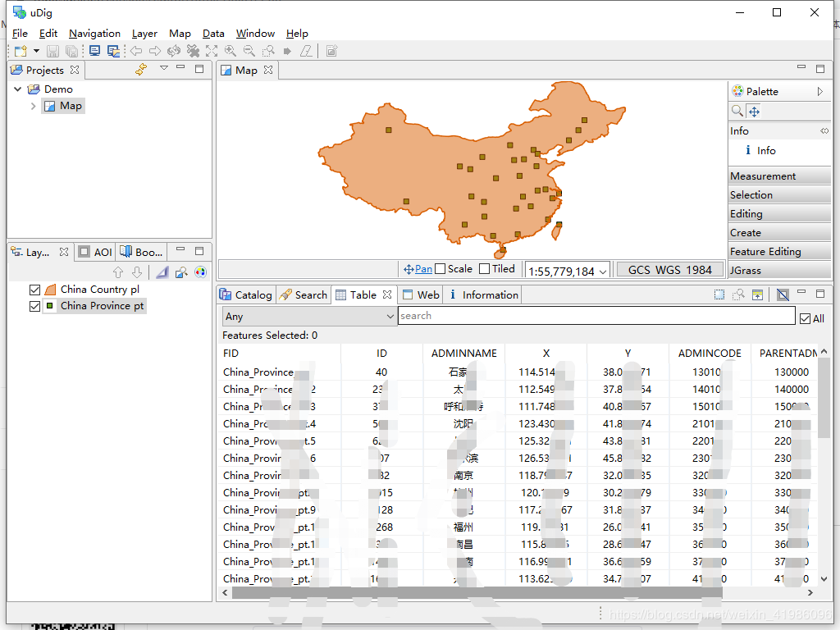
Task: Switch to the Bookmarks tab
Action: click(141, 252)
